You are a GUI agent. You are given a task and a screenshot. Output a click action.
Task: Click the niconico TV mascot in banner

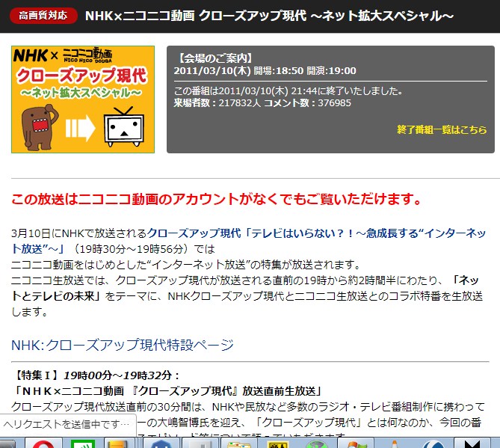[122, 127]
